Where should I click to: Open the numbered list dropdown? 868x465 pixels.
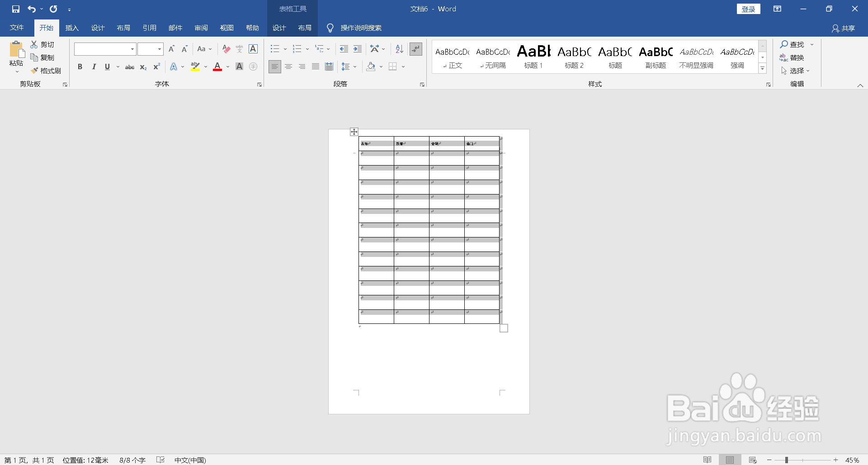(x=307, y=49)
